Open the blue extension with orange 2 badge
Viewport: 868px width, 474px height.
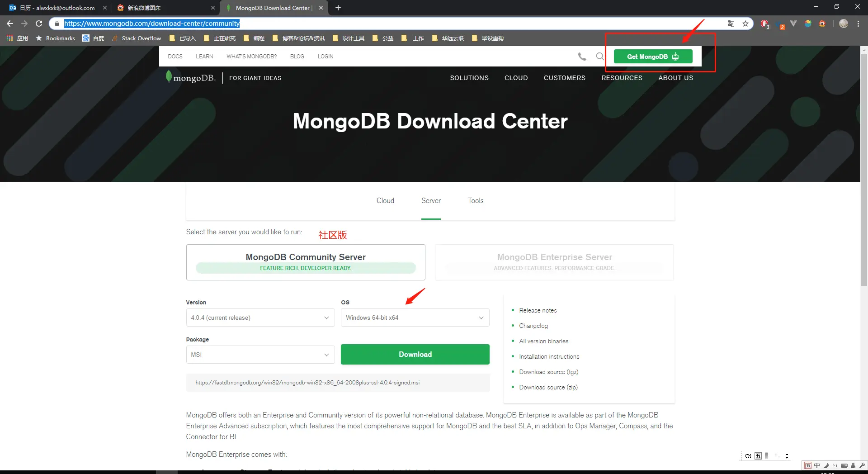point(780,24)
